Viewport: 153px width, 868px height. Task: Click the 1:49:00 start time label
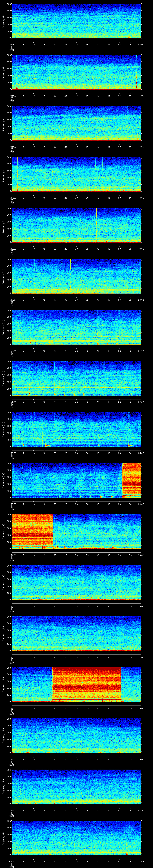pyautogui.click(x=12, y=300)
